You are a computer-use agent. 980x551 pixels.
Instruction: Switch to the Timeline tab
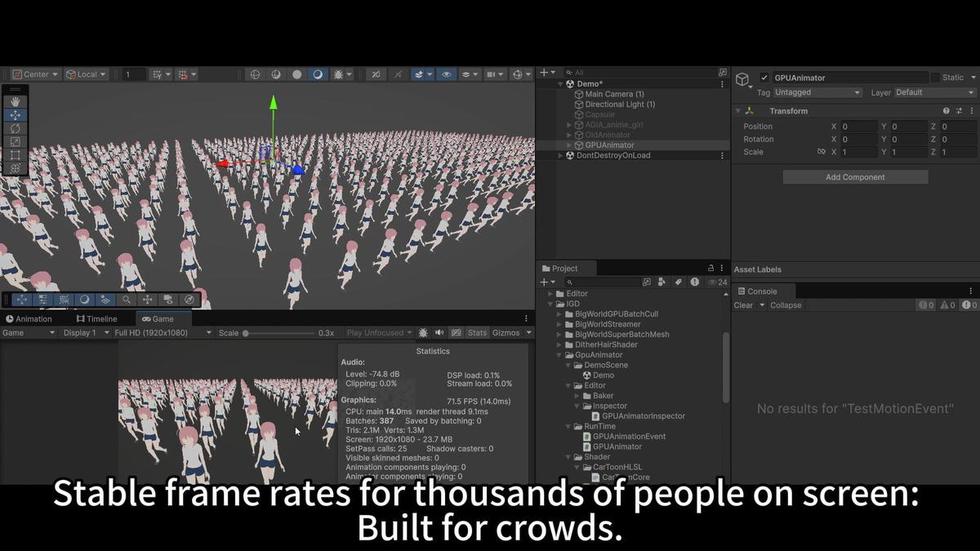(96, 319)
